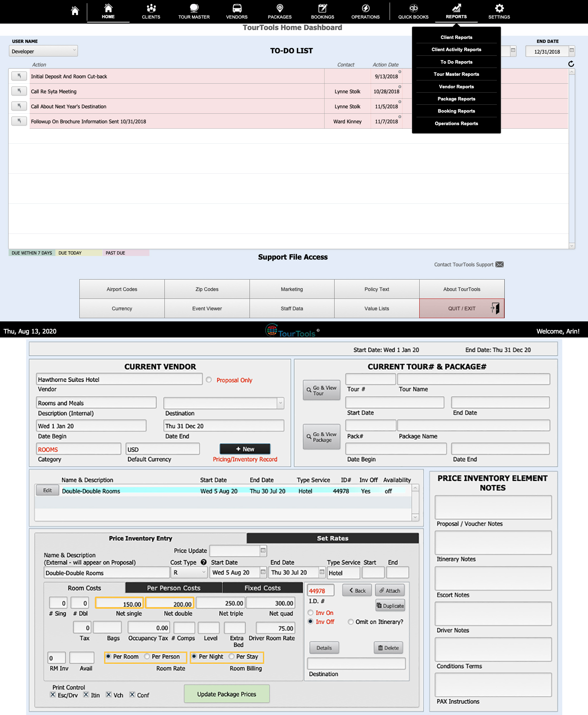Screen dimensions: 588x715
Task: Click the Airport Codes button
Action: tap(122, 289)
